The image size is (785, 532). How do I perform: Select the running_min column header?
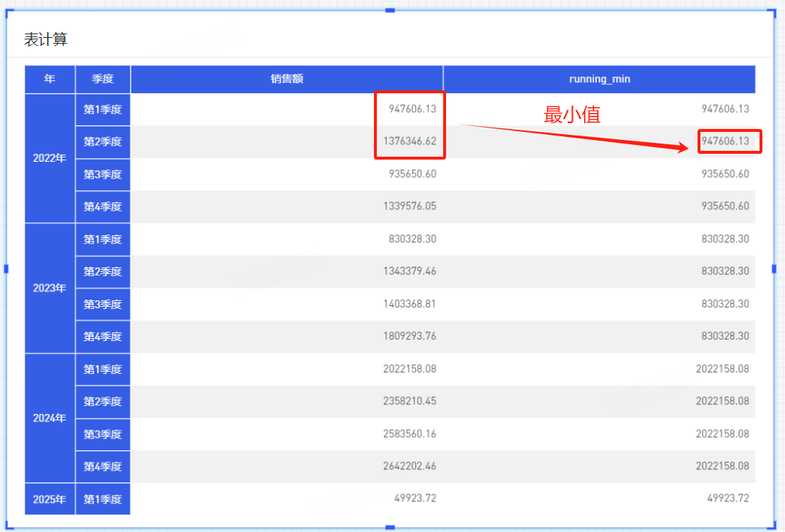599,79
